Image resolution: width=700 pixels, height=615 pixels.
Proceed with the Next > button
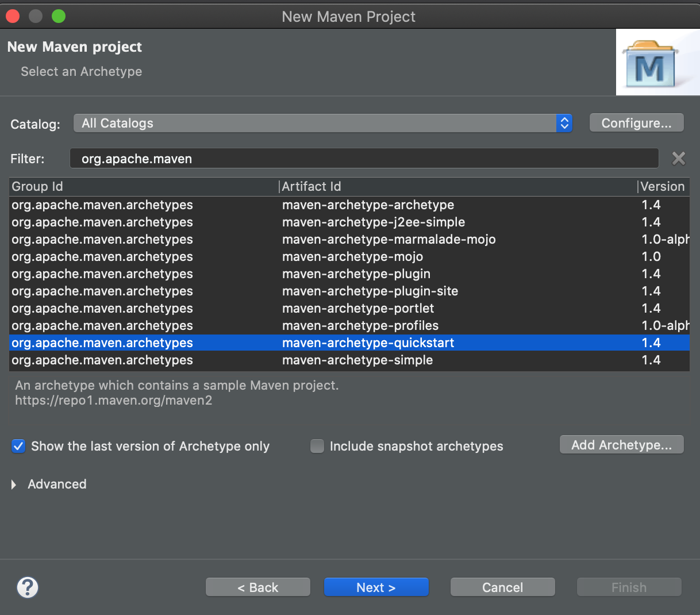pos(376,587)
